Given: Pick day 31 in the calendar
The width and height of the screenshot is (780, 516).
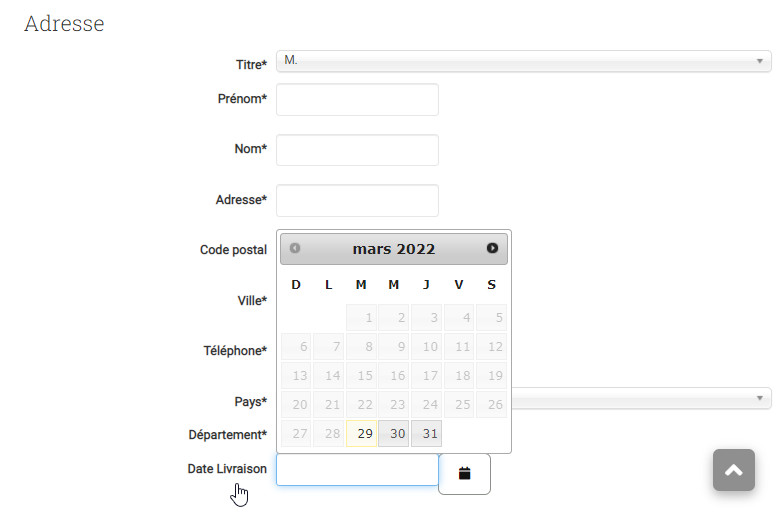Looking at the screenshot, I should tap(426, 433).
